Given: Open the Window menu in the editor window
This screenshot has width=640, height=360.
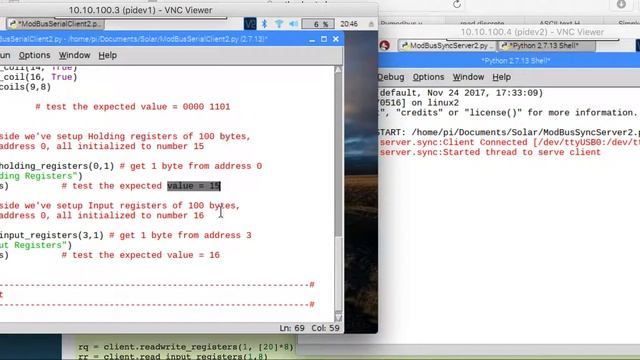Looking at the screenshot, I should 74,55.
